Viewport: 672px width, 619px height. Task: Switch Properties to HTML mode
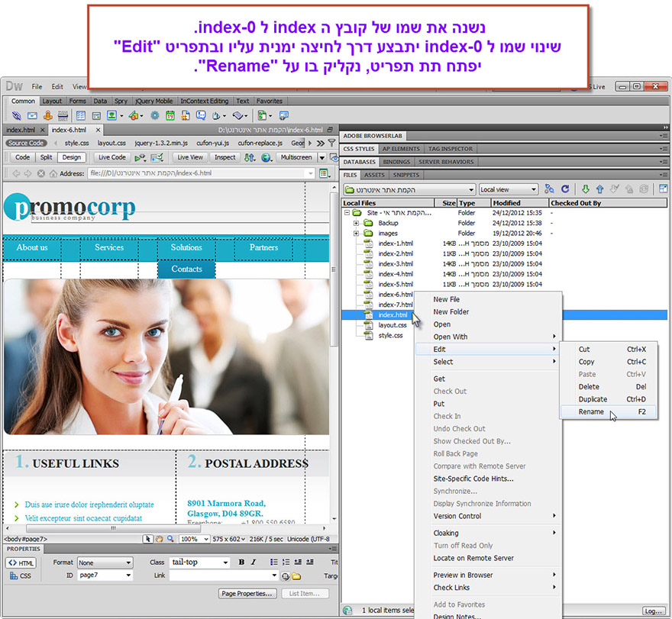coord(21,563)
